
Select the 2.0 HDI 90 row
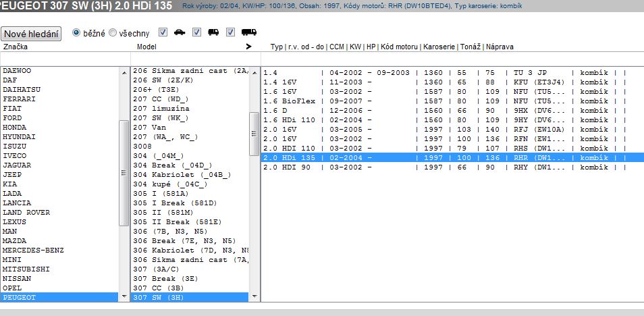452,167
